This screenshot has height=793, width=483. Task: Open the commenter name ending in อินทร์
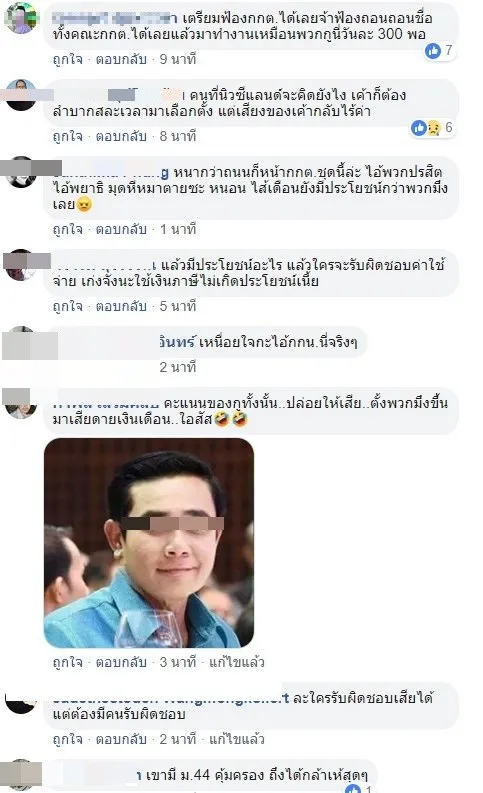pyautogui.click(x=177, y=342)
